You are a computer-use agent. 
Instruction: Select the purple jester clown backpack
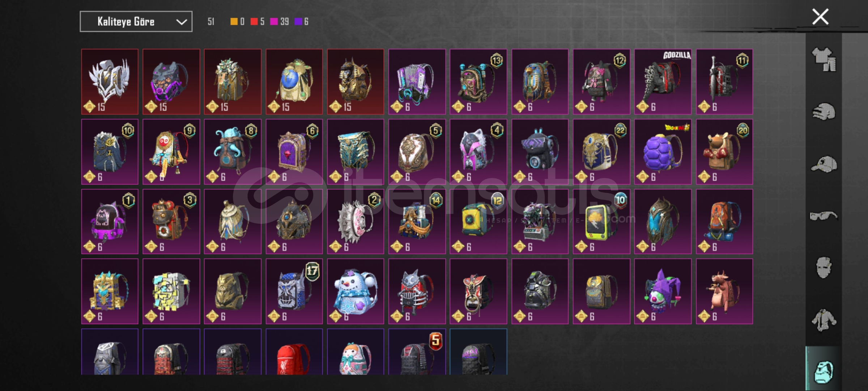point(663,291)
